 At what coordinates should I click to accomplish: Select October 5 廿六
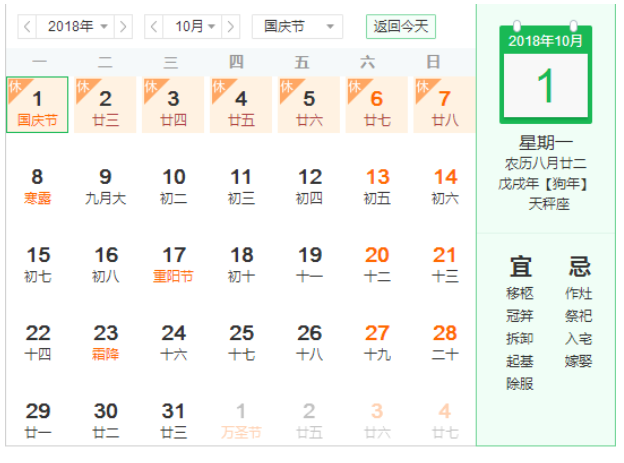pos(309,105)
